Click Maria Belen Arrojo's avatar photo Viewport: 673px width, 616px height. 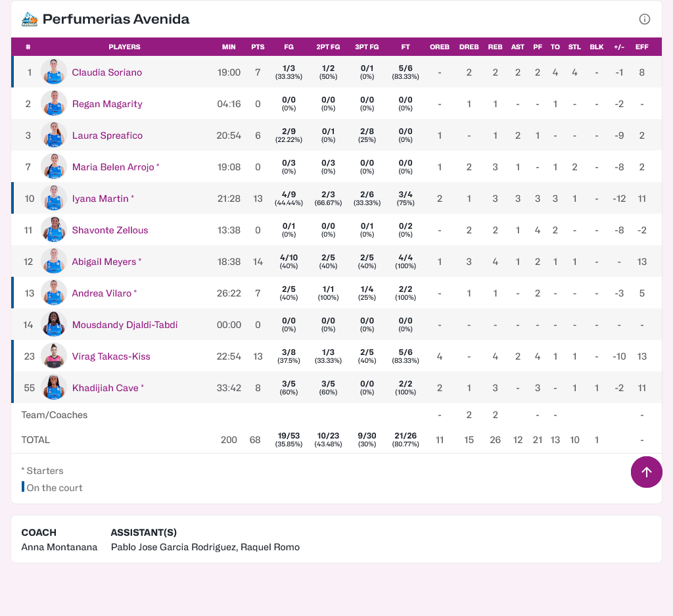coord(54,167)
